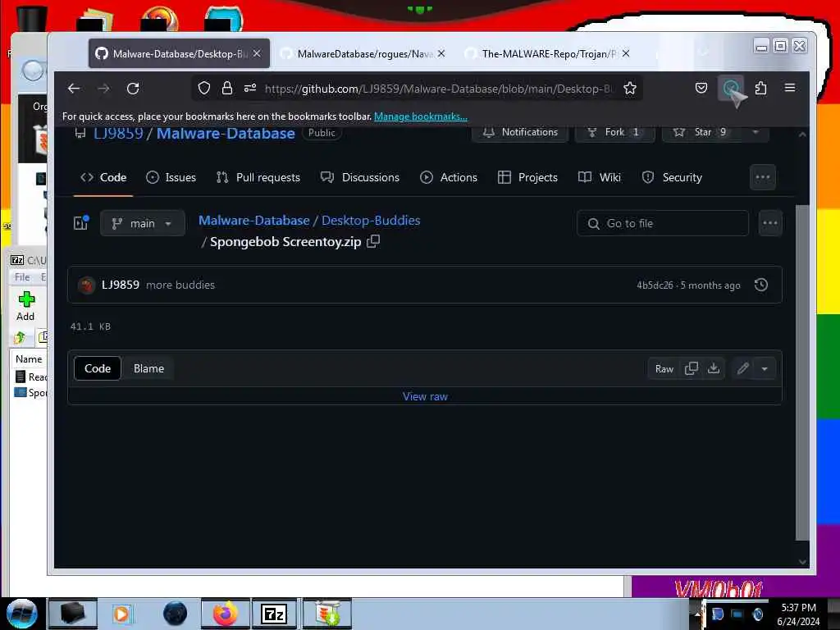Image resolution: width=840 pixels, height=630 pixels.
Task: Expand the Star options dropdown arrow
Action: coord(756,132)
